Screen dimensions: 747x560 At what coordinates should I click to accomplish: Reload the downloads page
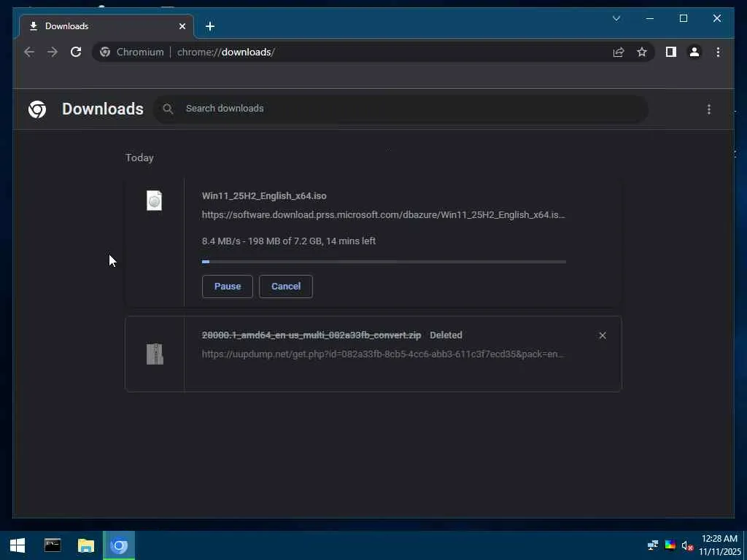(x=76, y=52)
